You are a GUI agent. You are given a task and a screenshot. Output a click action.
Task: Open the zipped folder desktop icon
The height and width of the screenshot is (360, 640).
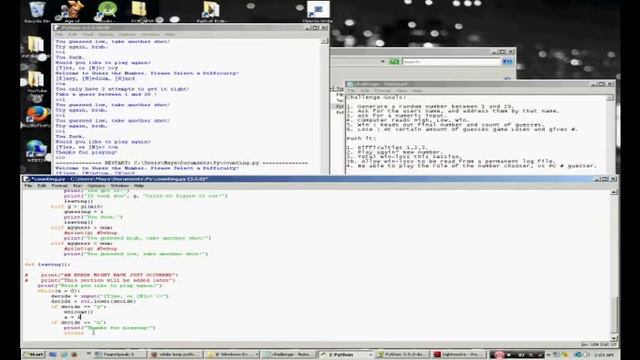pyautogui.click(x=140, y=11)
